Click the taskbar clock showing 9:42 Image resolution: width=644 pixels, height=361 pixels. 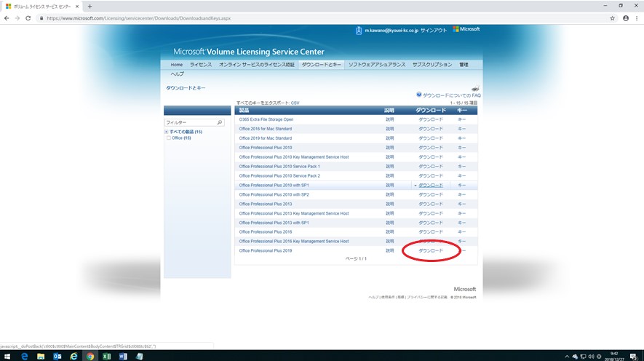point(614,356)
